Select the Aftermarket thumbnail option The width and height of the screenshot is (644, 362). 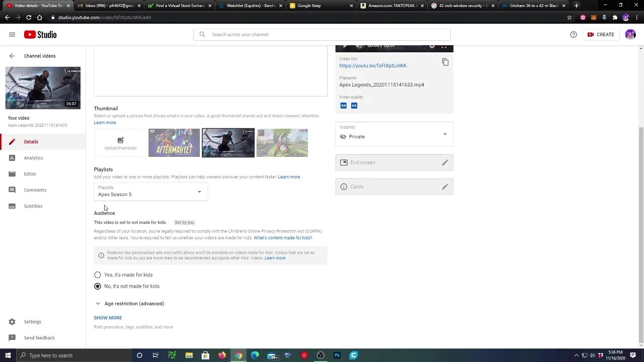(x=174, y=143)
